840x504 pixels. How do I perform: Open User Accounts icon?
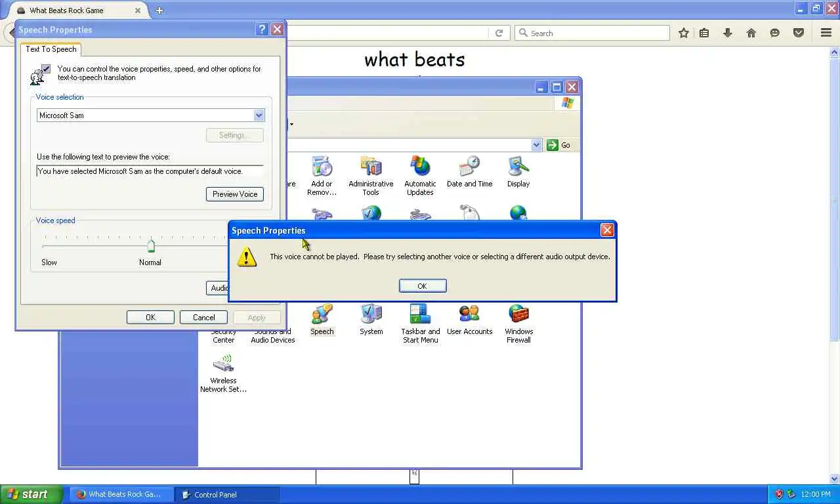[x=469, y=320]
